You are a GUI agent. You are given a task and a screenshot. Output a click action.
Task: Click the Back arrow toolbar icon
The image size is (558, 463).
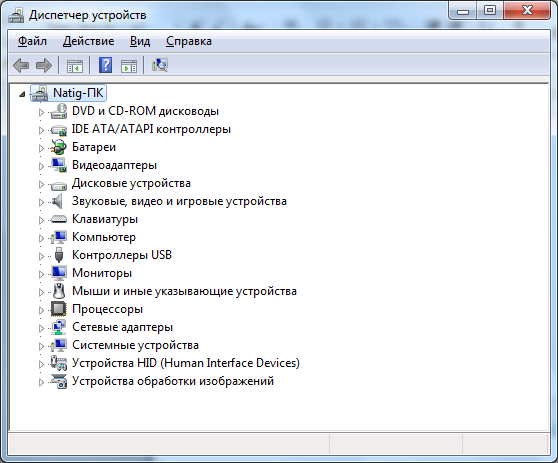(21, 66)
